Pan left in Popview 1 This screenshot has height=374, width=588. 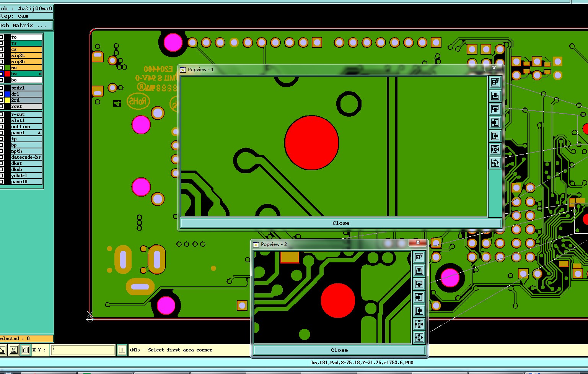pos(495,123)
